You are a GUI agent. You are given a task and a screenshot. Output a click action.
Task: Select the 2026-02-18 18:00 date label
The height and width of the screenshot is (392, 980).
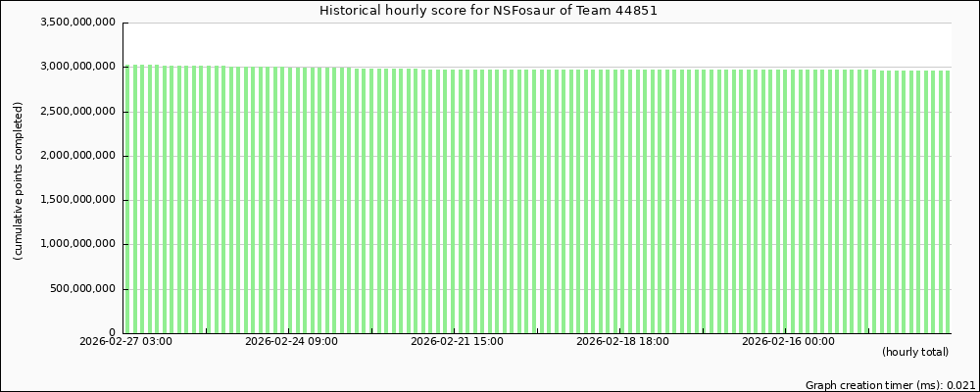click(x=622, y=342)
